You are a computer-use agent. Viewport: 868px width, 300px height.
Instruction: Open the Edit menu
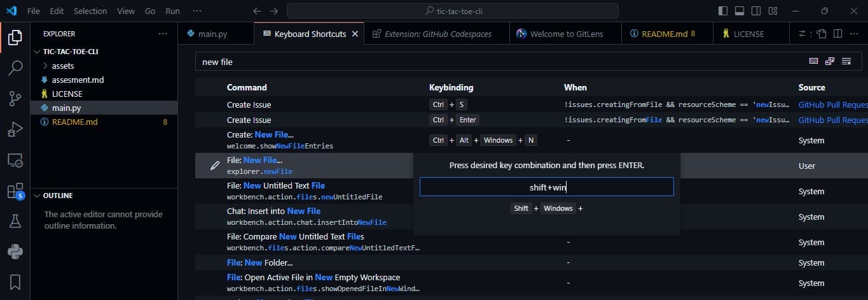tap(57, 11)
